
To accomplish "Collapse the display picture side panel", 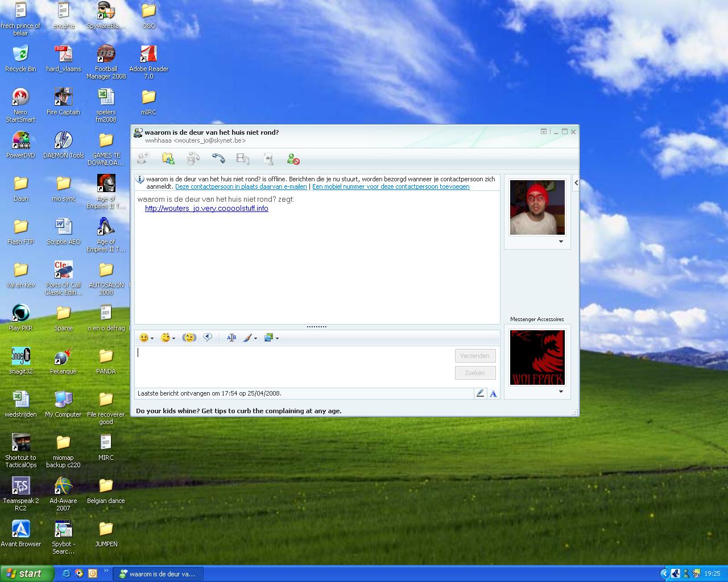I will pos(576,182).
